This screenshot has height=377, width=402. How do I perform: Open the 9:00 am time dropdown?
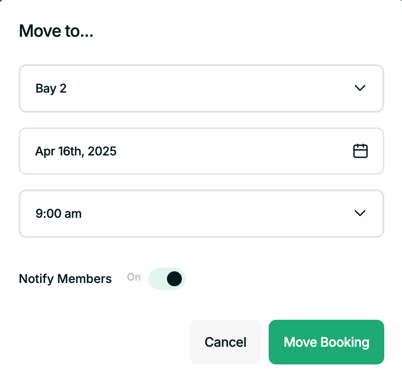[201, 213]
